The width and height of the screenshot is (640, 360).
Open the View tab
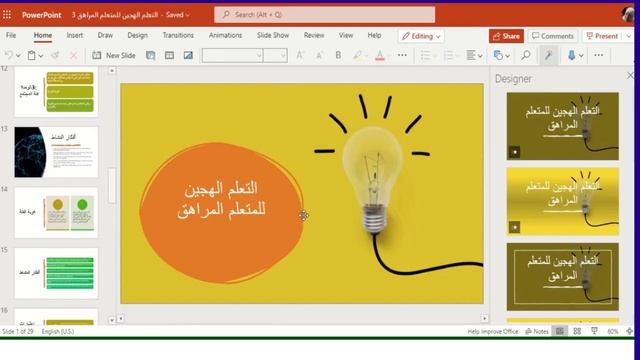(346, 36)
